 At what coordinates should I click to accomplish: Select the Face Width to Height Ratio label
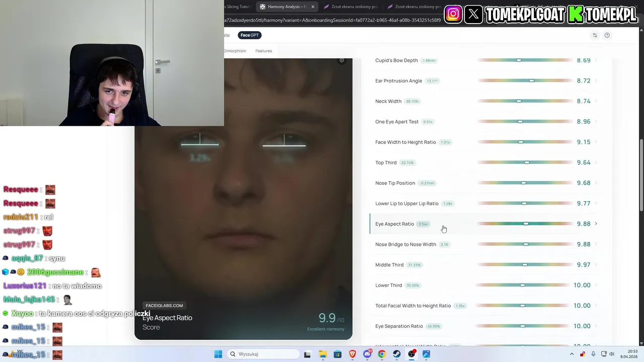coord(406,142)
